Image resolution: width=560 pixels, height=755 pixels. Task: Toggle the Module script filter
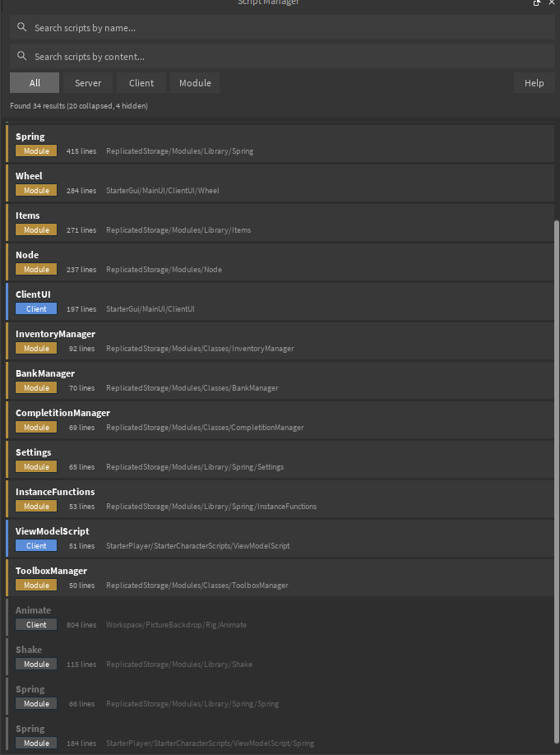(194, 82)
